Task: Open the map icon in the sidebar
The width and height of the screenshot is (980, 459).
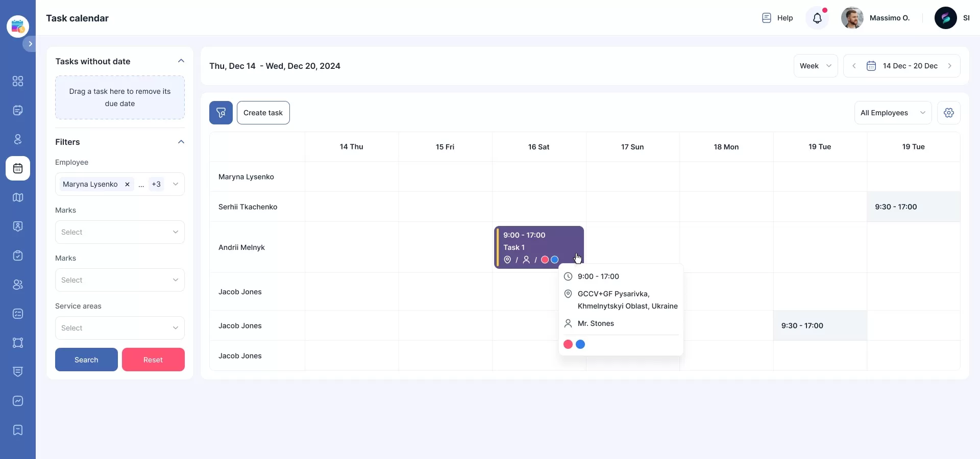Action: (x=17, y=198)
